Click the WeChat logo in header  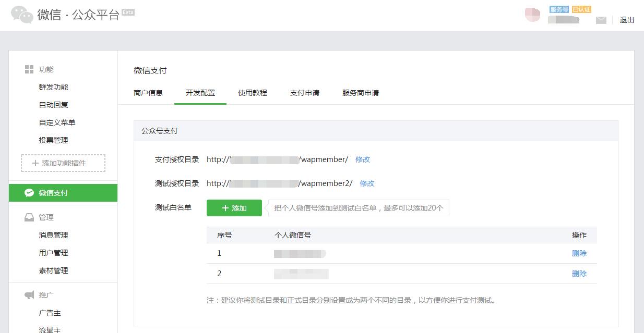point(22,15)
